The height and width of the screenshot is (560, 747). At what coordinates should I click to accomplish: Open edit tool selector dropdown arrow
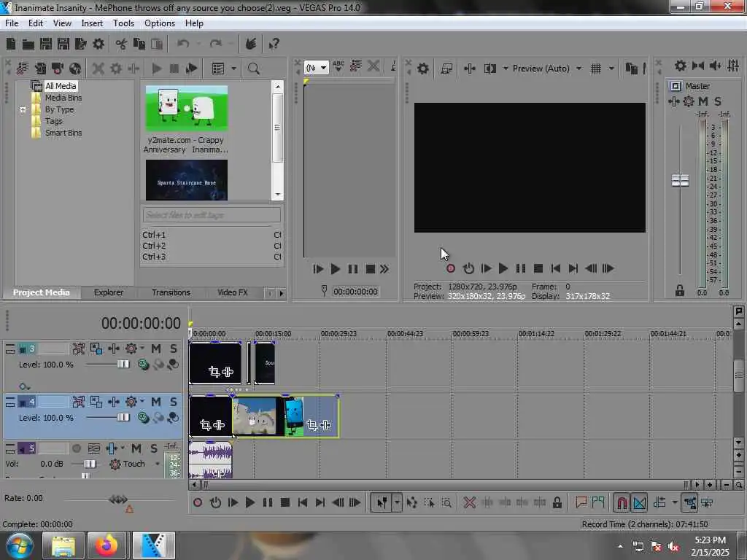[x=397, y=502]
